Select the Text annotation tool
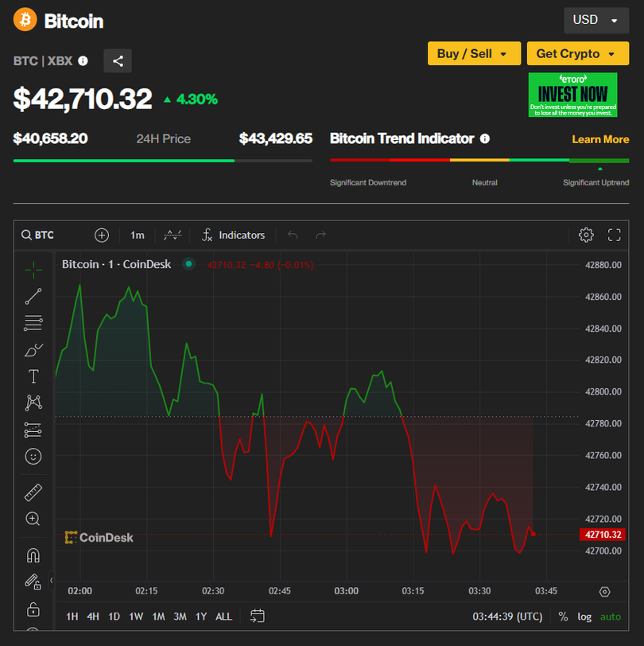The height and width of the screenshot is (646, 644). [33, 376]
